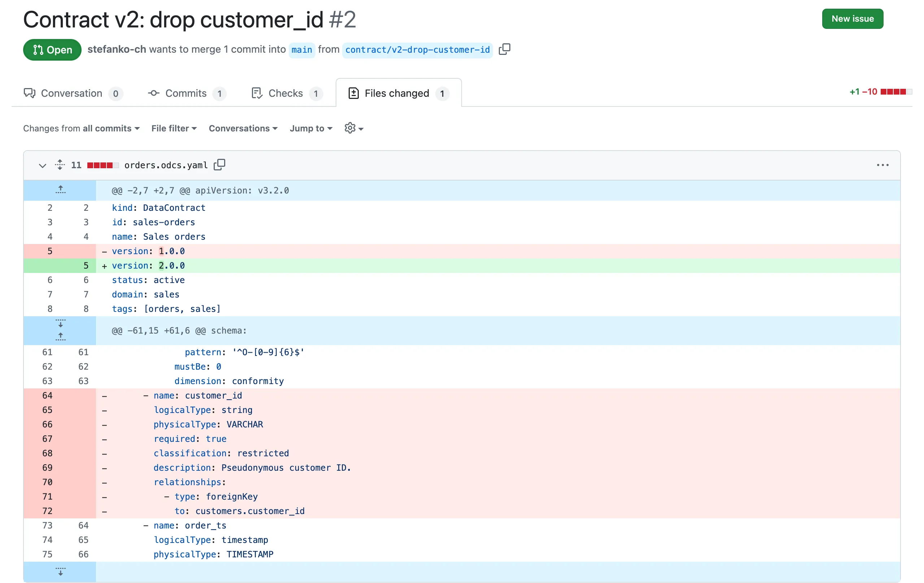Switch to the Commits tab
Image resolution: width=924 pixels, height=583 pixels.
click(187, 93)
